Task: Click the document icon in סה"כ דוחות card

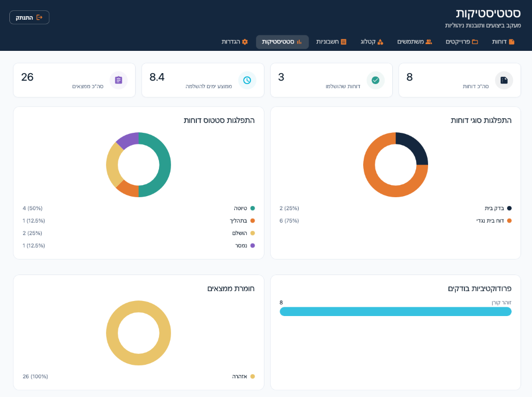Action: pos(504,80)
